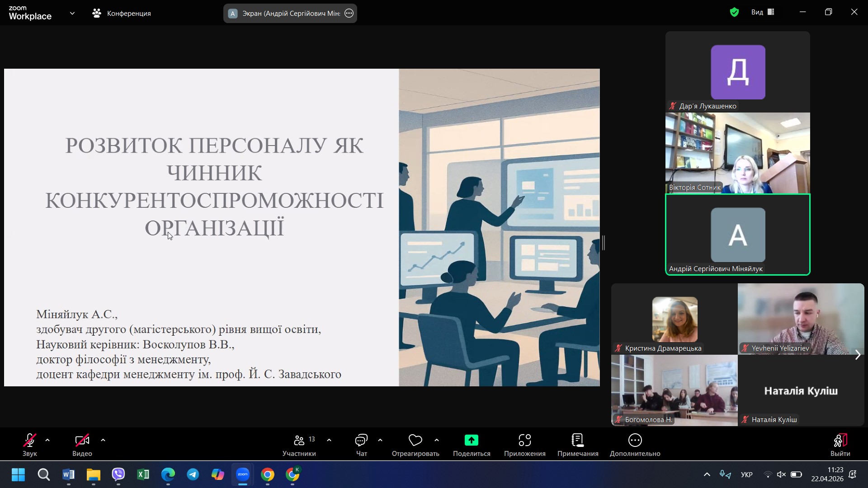Image resolution: width=868 pixels, height=488 pixels.
Task: Show next page of participant thumbnails
Action: click(x=858, y=355)
